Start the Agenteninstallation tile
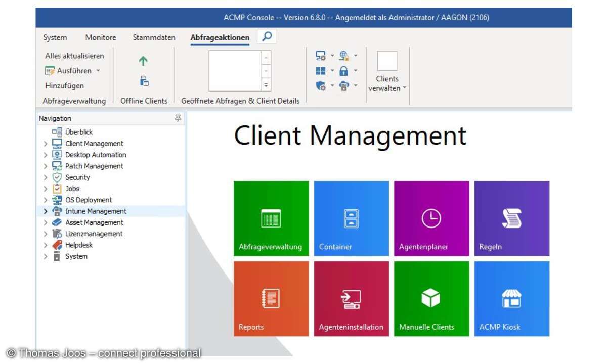Image resolution: width=607 pixels, height=364 pixels. 351,298
